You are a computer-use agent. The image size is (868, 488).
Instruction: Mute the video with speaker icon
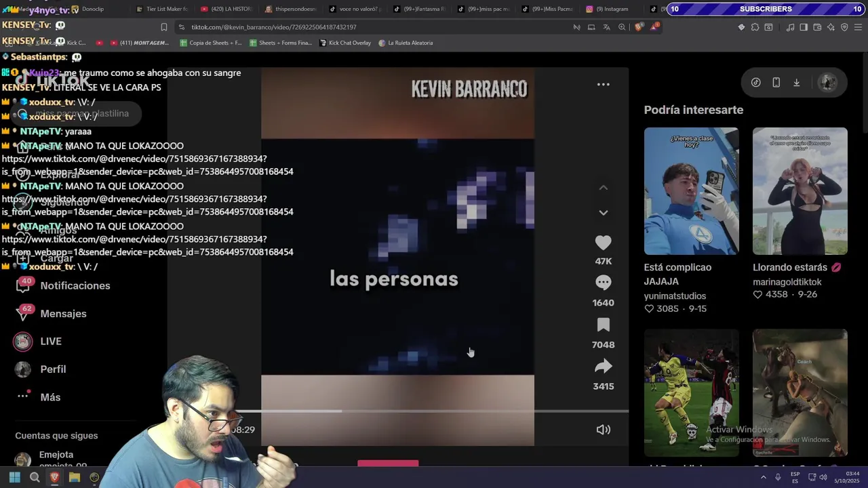click(x=603, y=430)
